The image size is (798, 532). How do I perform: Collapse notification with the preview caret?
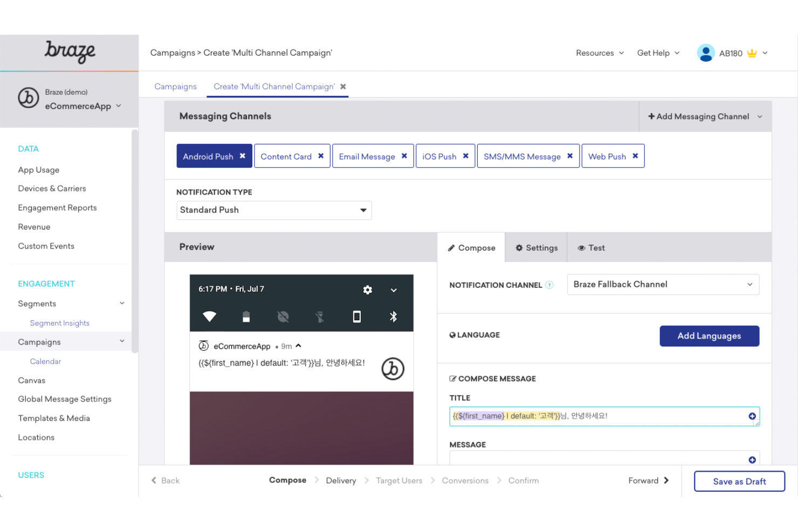pos(299,346)
